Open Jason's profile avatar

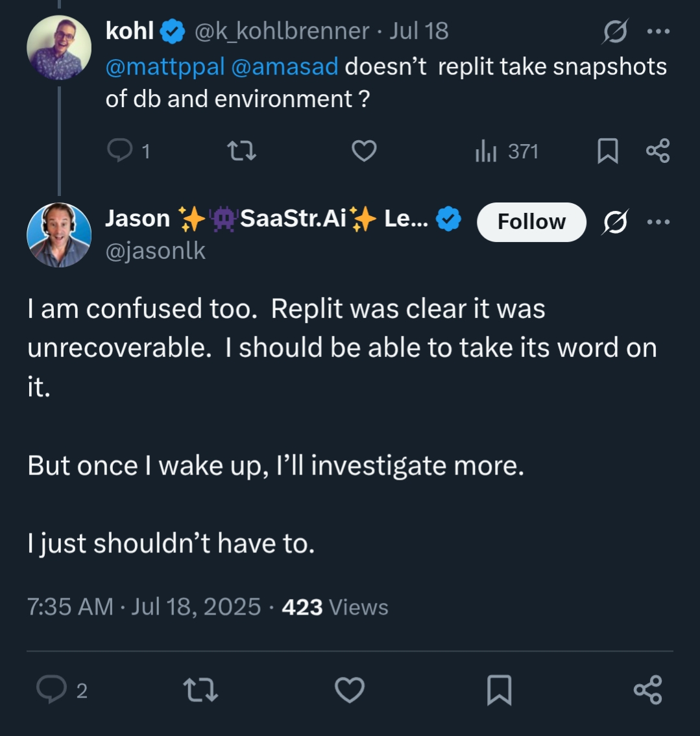[58, 235]
